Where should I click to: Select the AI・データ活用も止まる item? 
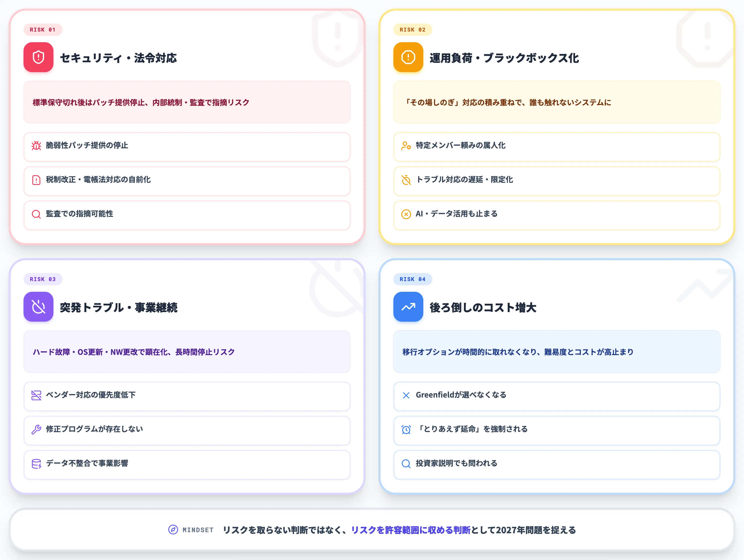557,215
